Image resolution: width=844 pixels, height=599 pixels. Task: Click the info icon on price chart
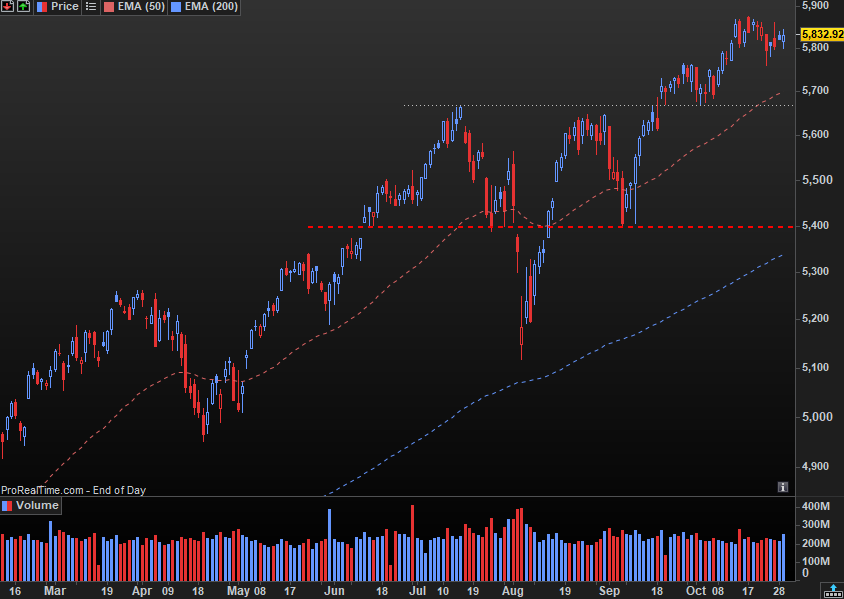pyautogui.click(x=783, y=487)
